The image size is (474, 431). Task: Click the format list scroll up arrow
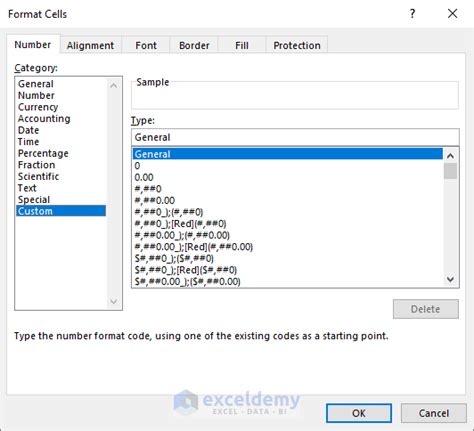point(450,156)
